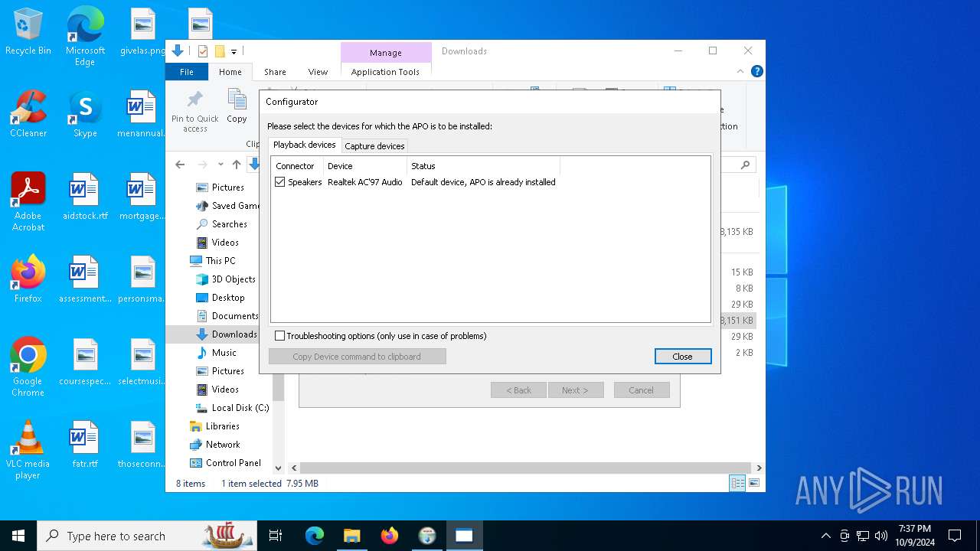Screen dimensions: 980x551
Task: Click the horizontal scrollbar in Explorer
Action: (x=524, y=468)
